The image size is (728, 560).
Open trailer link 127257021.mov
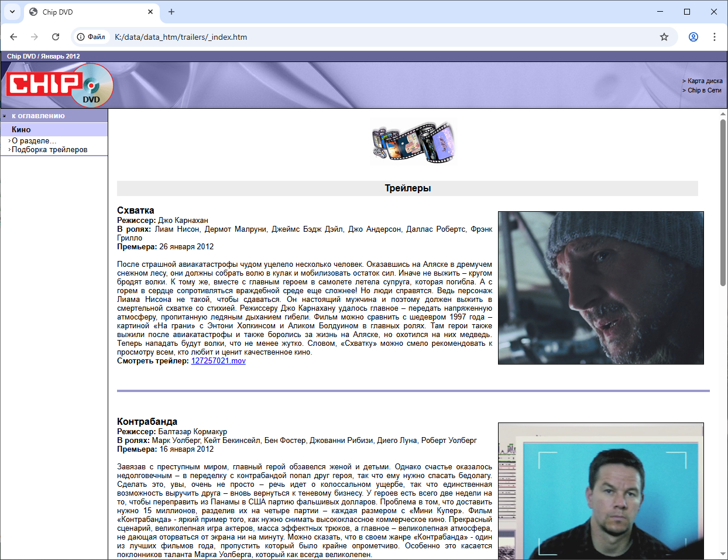[x=218, y=361]
